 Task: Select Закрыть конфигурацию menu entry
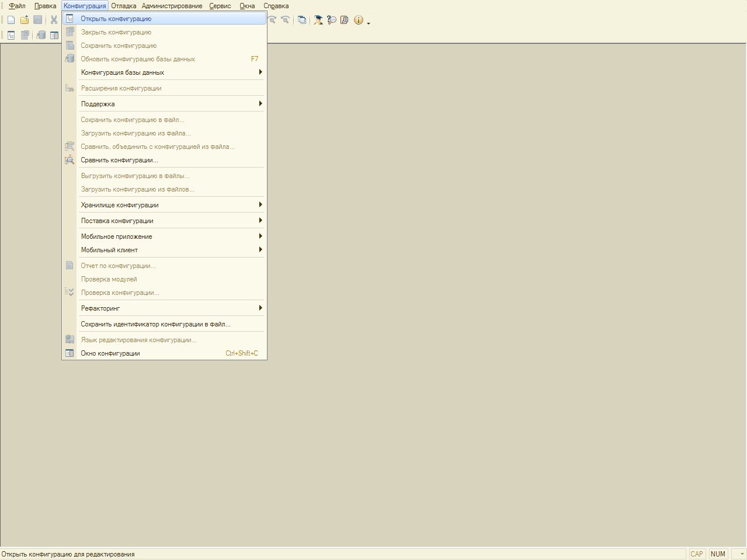164,32
